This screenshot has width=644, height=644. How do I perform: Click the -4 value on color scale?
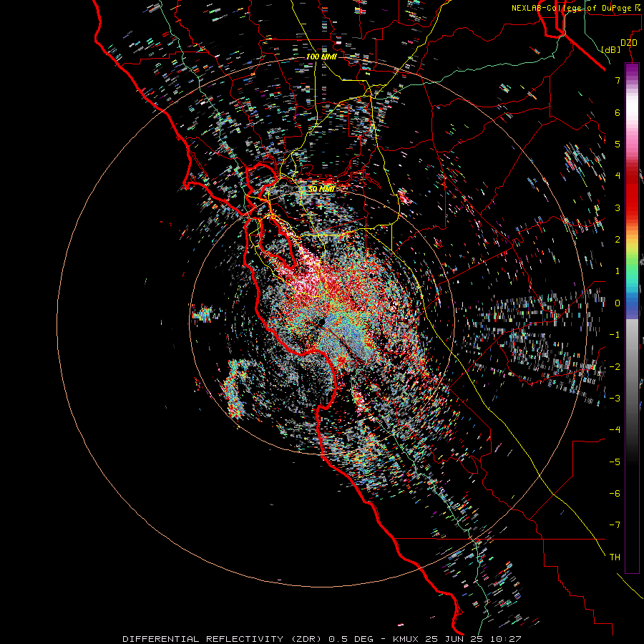pos(615,430)
